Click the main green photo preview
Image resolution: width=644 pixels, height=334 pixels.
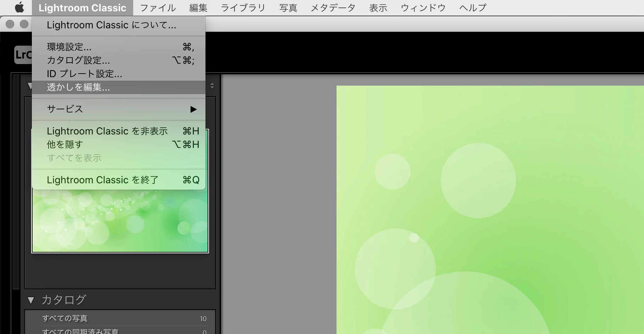pyautogui.click(x=490, y=210)
